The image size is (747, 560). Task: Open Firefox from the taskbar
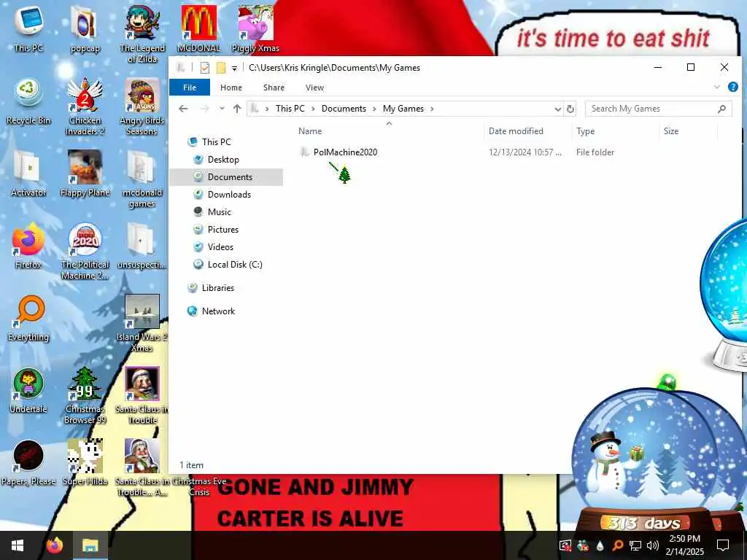coord(54,545)
